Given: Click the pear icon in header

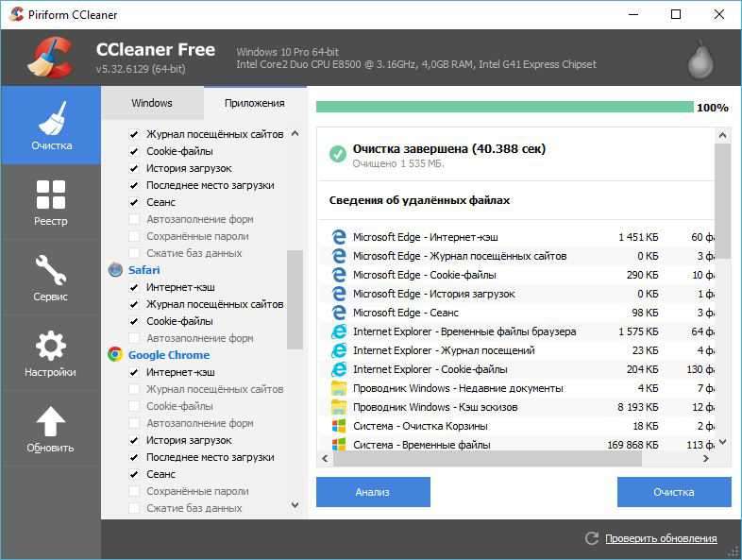Looking at the screenshot, I should [x=700, y=60].
